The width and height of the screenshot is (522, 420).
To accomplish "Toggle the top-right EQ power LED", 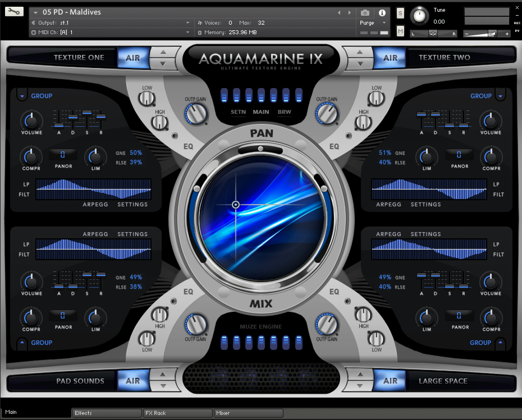I will coord(349,136).
